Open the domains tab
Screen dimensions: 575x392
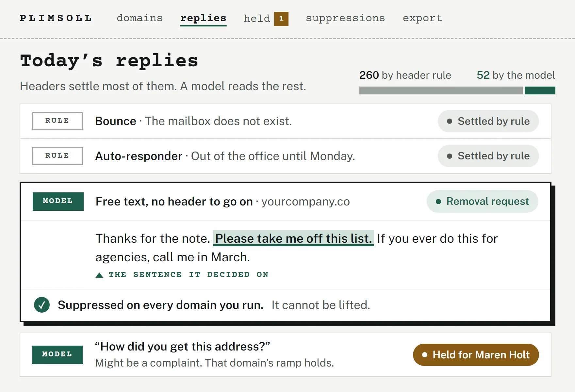[x=140, y=18]
